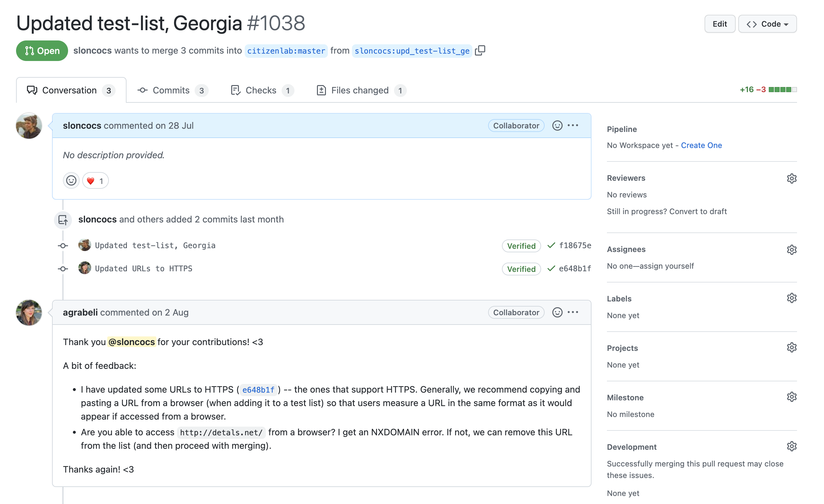Click agrabeli avatar beside second comment

pos(29,312)
